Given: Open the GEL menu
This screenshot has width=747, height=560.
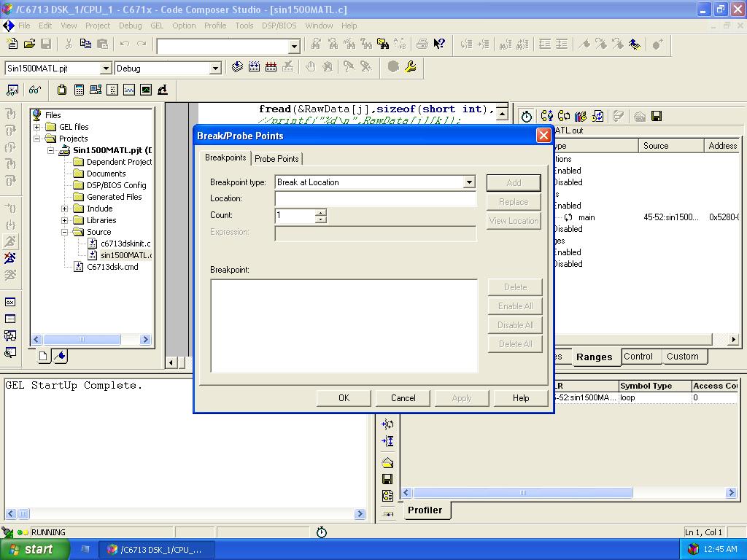Looking at the screenshot, I should pos(157,26).
